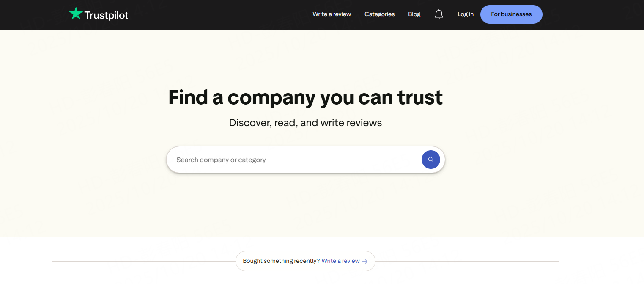This screenshot has height=284, width=644.
Task: Open the notifications bell
Action: (438, 14)
